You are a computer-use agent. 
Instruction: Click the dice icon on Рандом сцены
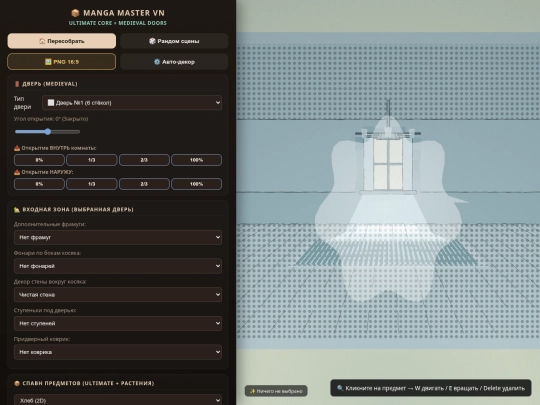[152, 41]
